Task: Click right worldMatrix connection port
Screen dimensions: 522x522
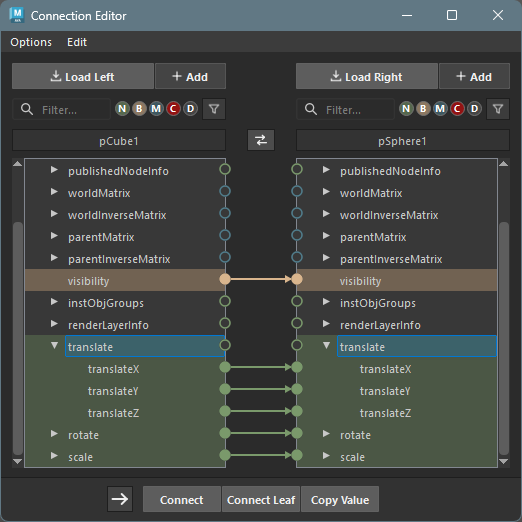Action: click(297, 191)
